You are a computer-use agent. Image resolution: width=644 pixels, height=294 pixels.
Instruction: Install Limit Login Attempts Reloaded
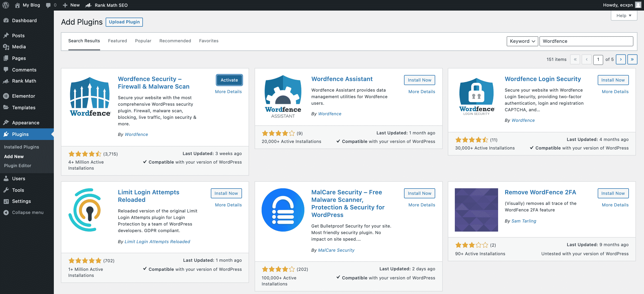click(x=226, y=193)
